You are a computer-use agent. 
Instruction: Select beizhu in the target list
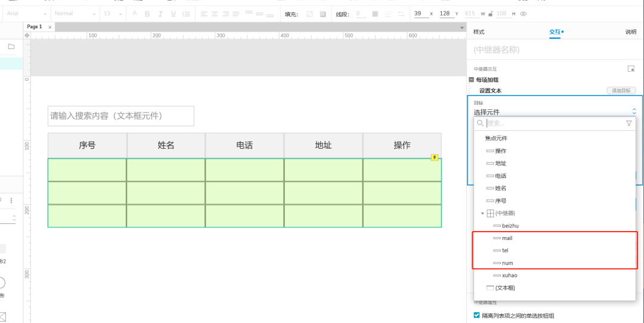point(510,226)
